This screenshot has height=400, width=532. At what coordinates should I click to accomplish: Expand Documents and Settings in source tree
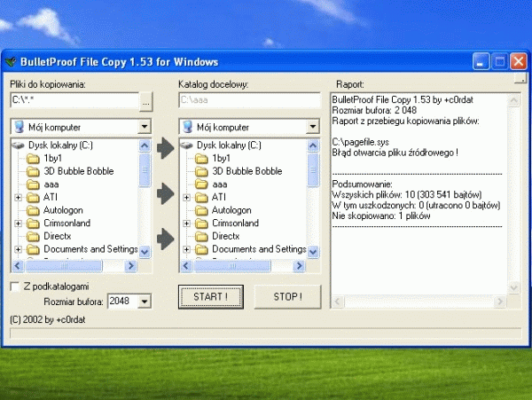(19, 249)
